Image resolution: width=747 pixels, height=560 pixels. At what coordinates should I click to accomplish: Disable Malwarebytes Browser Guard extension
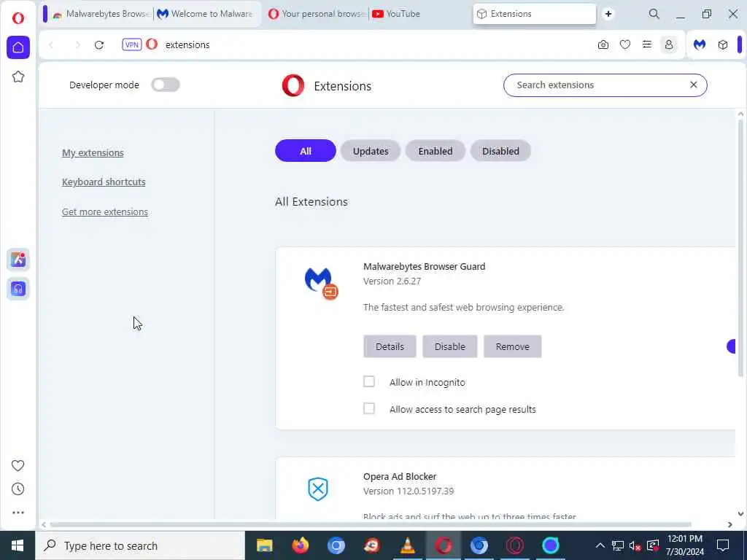point(449,346)
